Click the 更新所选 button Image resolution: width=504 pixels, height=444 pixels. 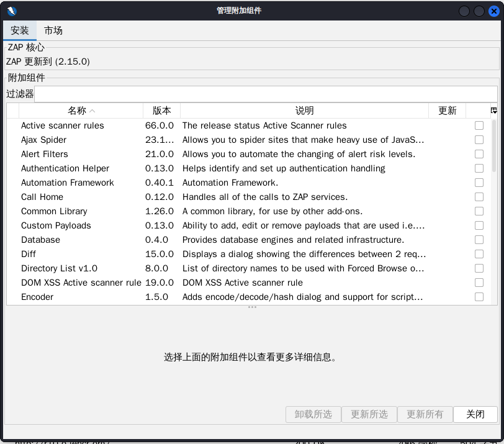tap(369, 414)
